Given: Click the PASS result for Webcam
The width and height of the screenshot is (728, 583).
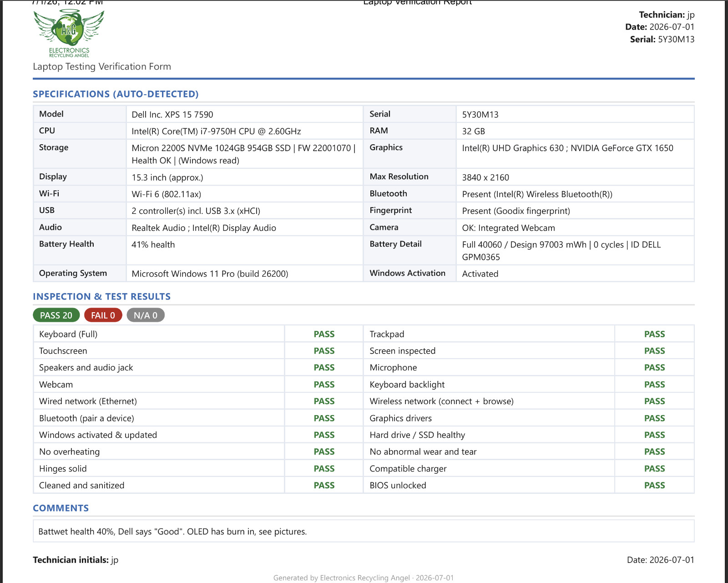Looking at the screenshot, I should 324,385.
